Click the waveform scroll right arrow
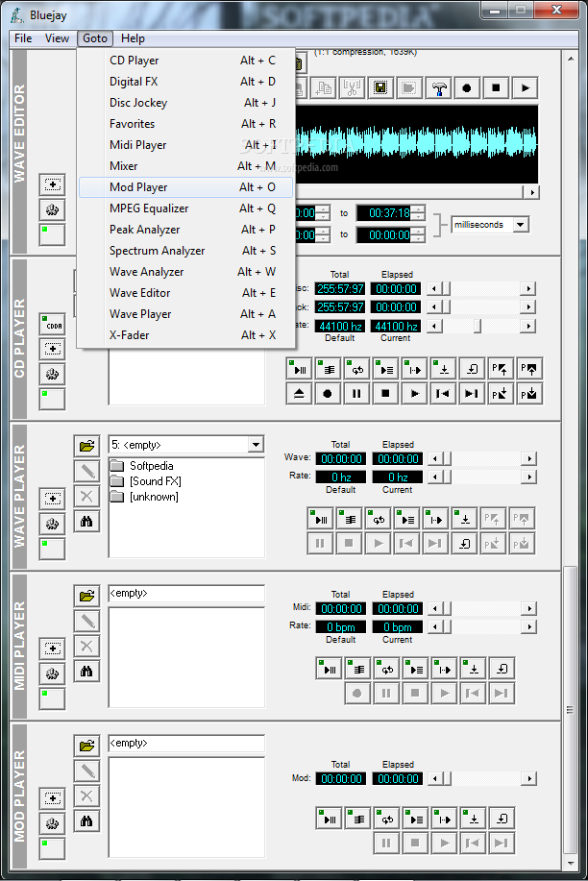Image resolution: width=588 pixels, height=881 pixels. tap(531, 192)
